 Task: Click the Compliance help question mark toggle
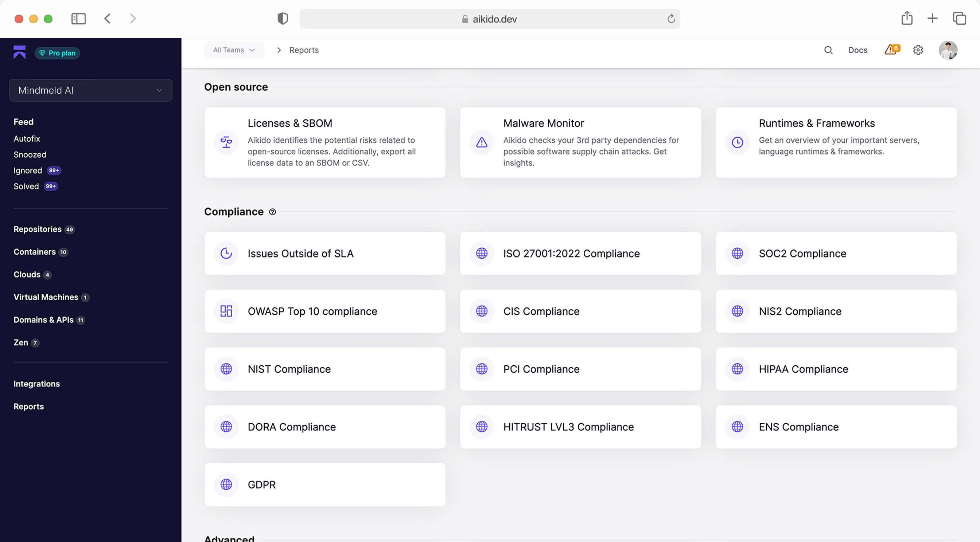(x=272, y=212)
